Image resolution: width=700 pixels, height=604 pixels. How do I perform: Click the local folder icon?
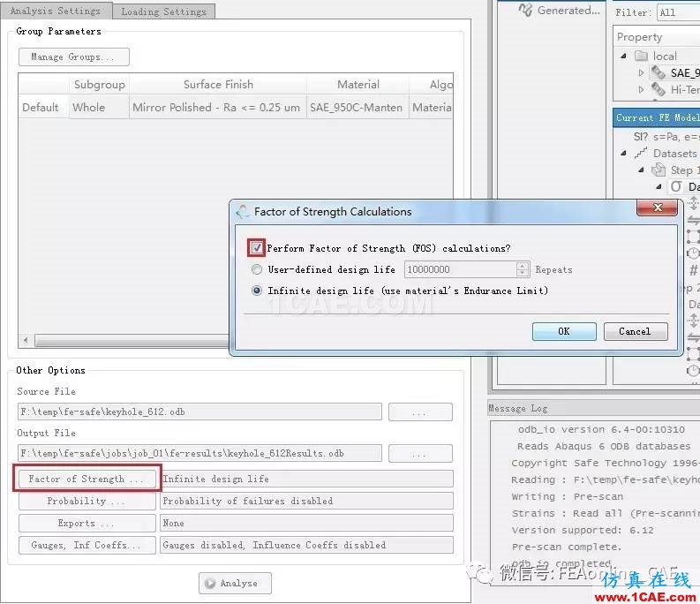pos(641,56)
